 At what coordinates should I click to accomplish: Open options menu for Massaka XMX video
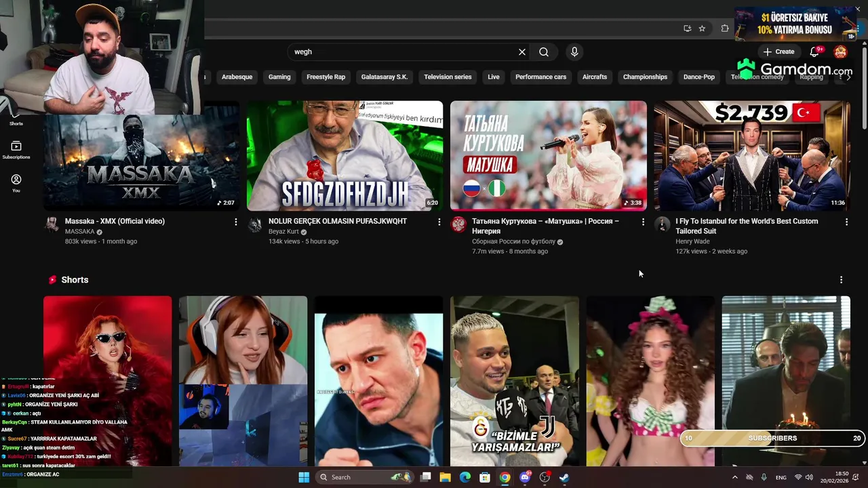tap(236, 222)
